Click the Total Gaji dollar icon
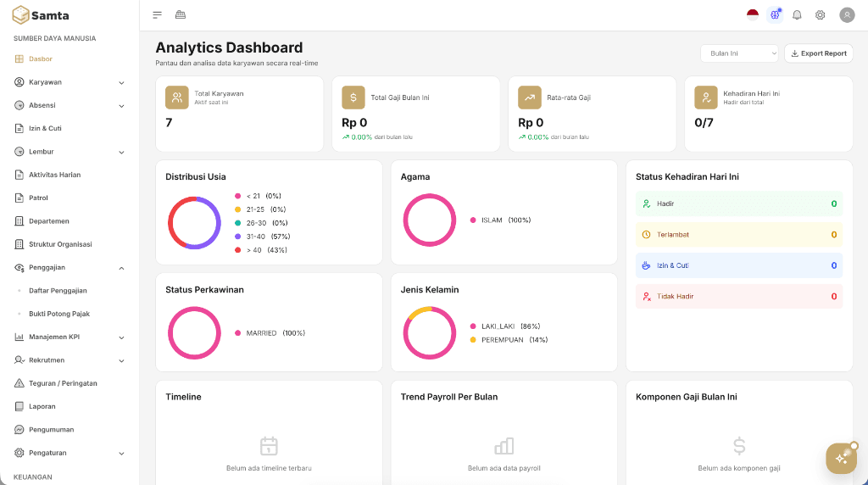 pyautogui.click(x=353, y=98)
